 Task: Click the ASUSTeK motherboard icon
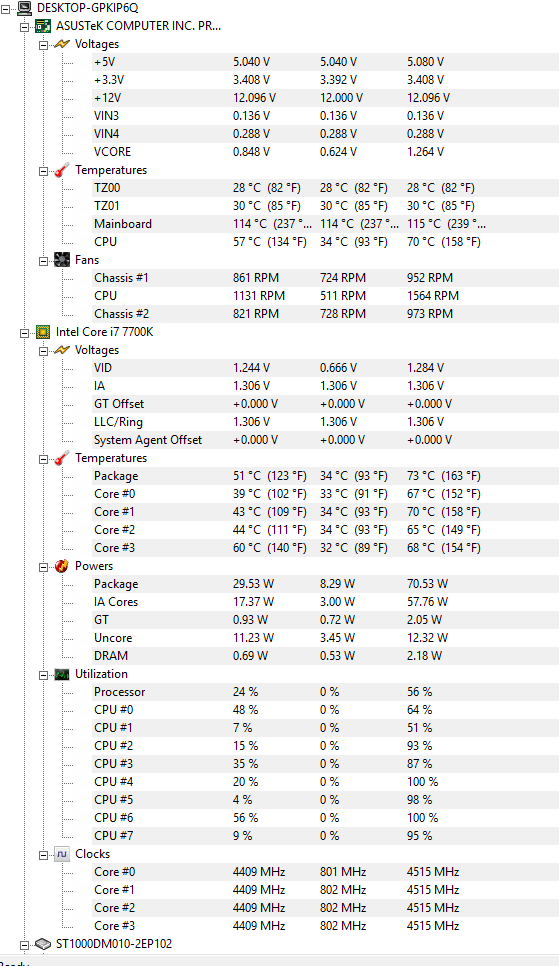pos(43,26)
